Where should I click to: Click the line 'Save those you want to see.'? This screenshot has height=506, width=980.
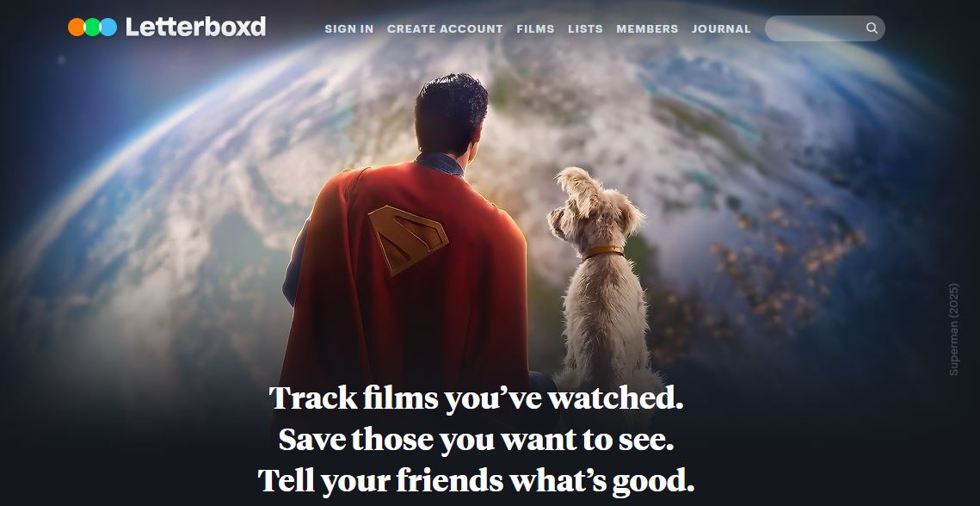[x=477, y=439]
